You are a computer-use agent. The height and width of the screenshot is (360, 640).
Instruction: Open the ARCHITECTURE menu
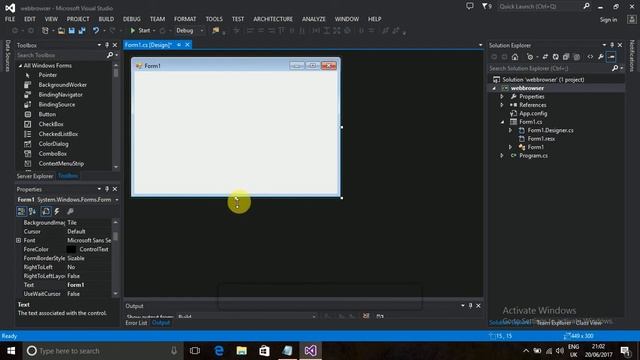pyautogui.click(x=273, y=19)
